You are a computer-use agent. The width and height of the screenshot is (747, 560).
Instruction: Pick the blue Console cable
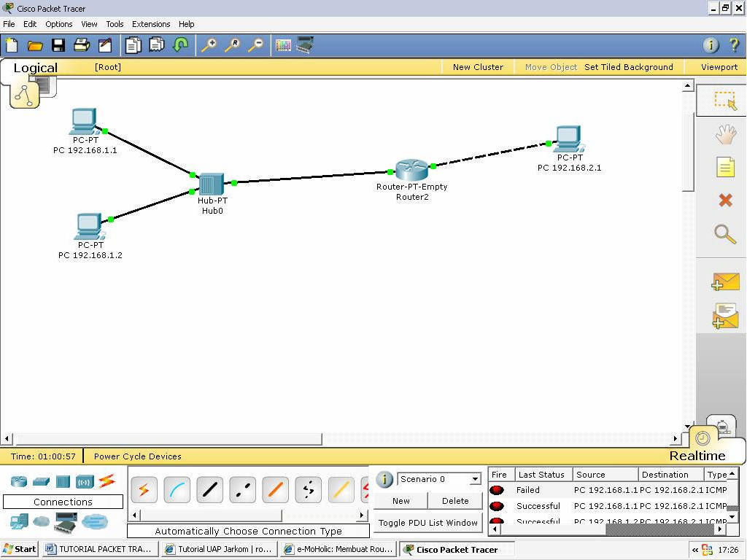tap(177, 489)
